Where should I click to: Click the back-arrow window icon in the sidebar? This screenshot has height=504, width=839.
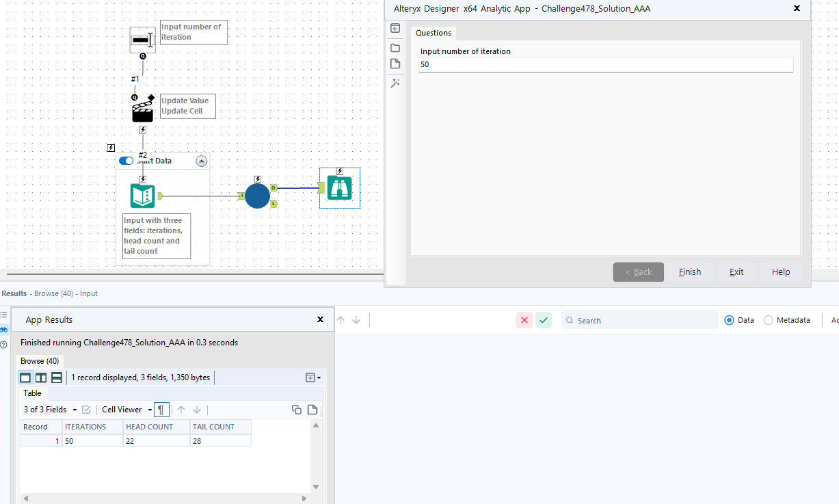click(395, 28)
